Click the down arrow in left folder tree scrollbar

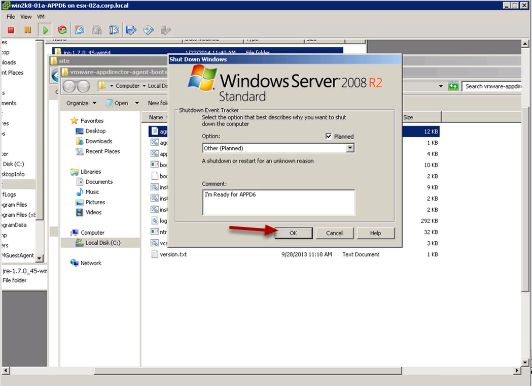click(x=39, y=258)
